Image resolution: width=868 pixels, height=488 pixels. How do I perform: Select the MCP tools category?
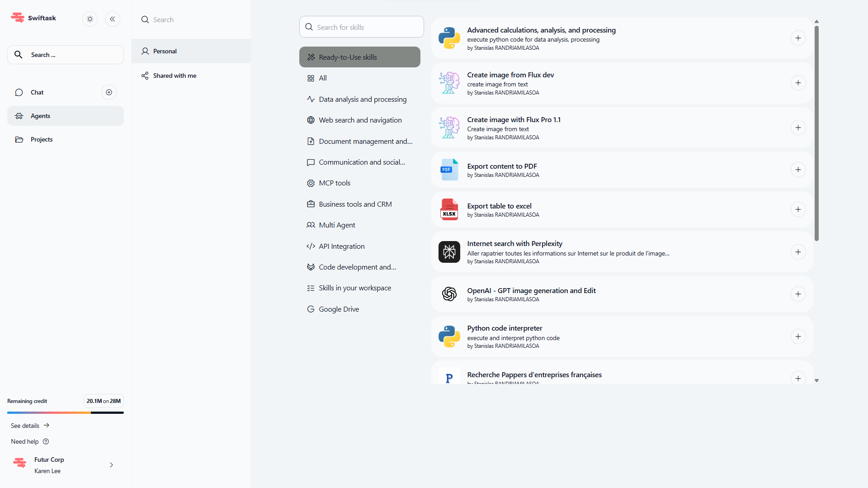tap(335, 183)
